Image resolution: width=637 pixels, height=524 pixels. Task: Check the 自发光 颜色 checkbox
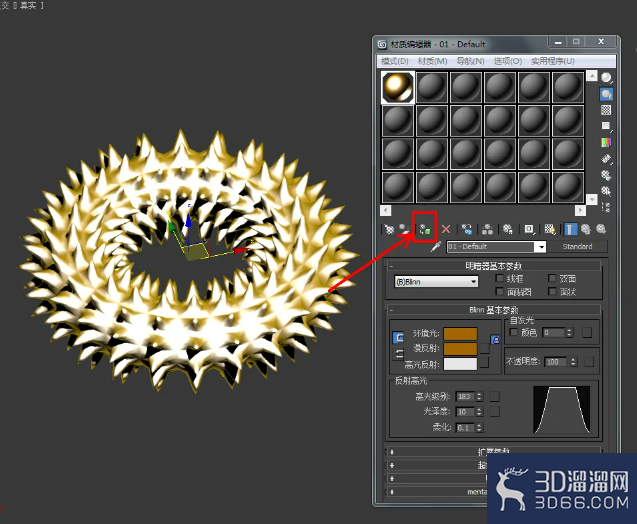coord(514,332)
